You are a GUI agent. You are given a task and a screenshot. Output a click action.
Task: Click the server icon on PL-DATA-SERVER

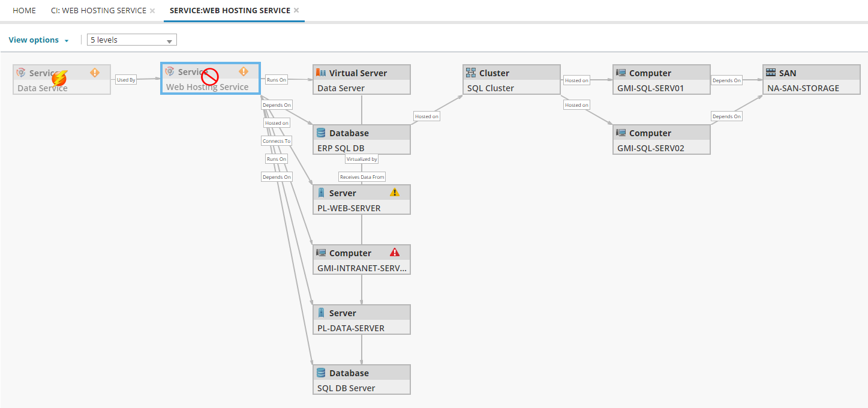click(x=322, y=313)
